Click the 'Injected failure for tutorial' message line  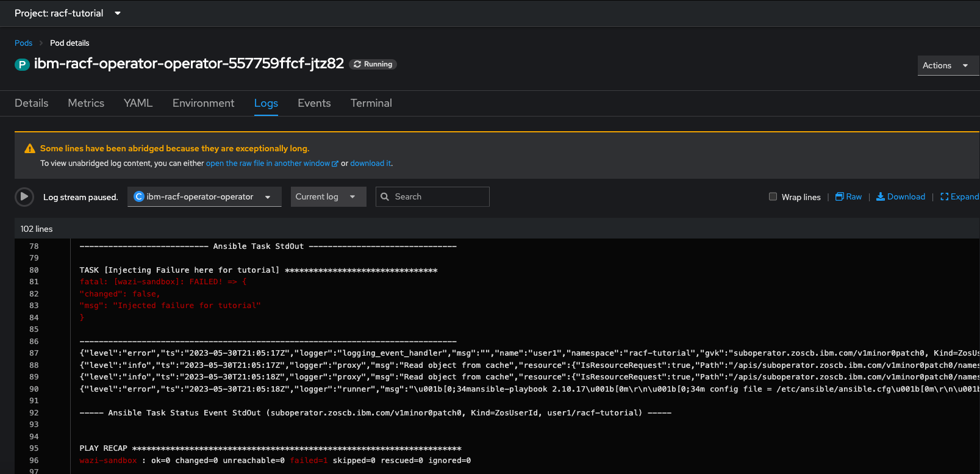pos(170,306)
